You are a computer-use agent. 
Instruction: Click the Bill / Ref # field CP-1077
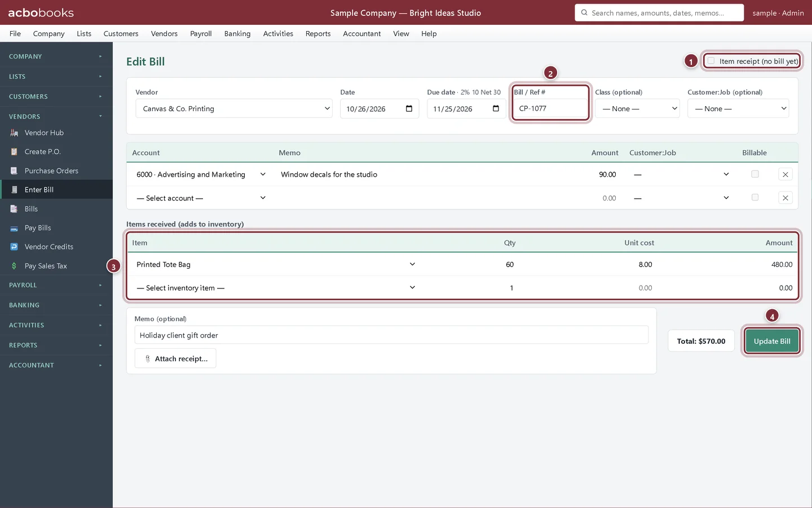(550, 108)
